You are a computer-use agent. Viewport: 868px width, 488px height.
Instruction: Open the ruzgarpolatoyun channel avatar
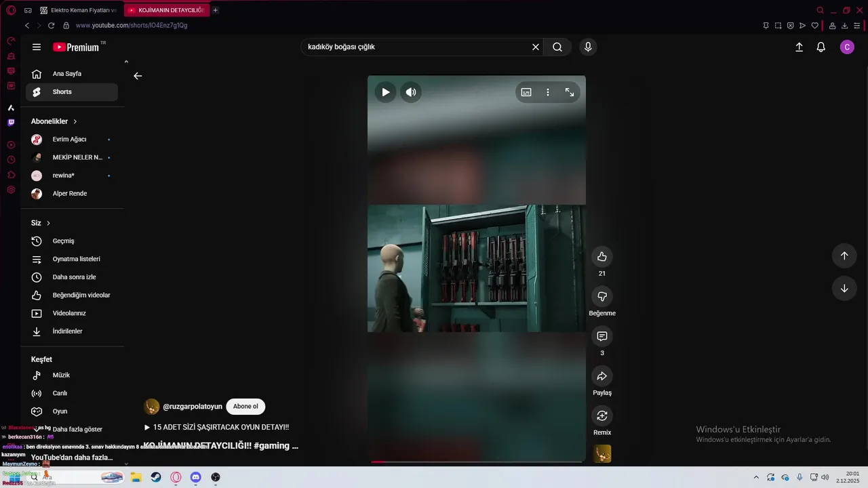152,407
